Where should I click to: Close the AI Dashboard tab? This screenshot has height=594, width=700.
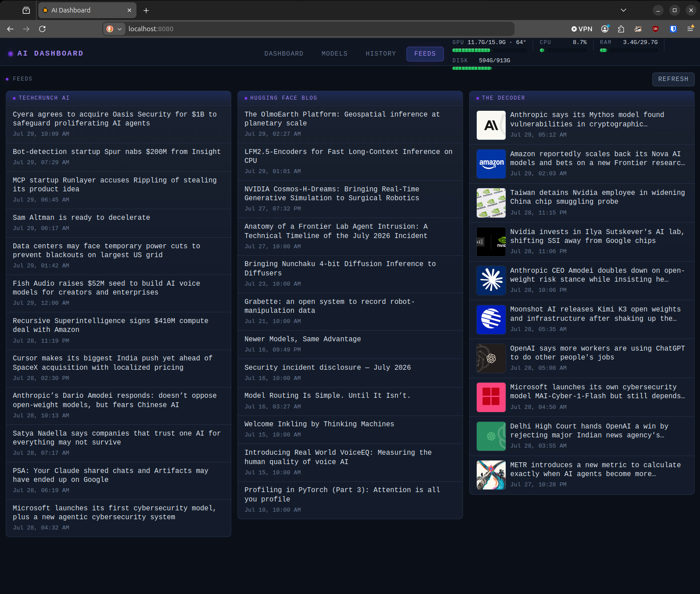point(129,10)
